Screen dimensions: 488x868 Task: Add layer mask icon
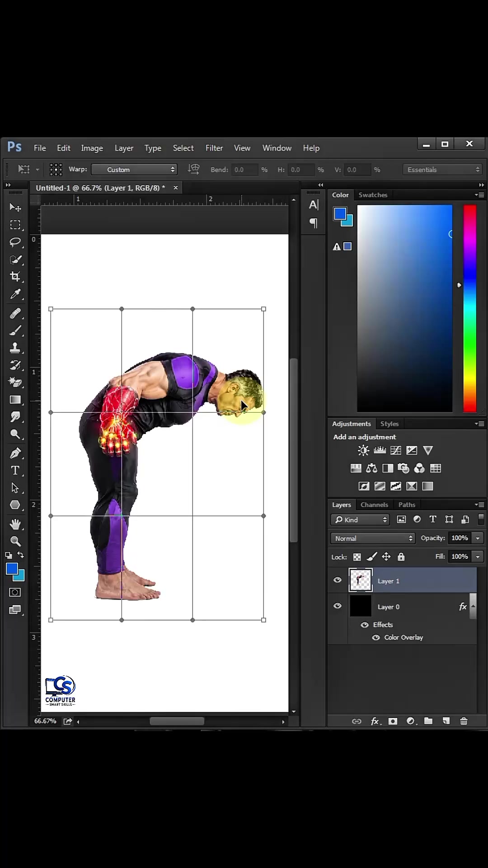[x=393, y=721]
